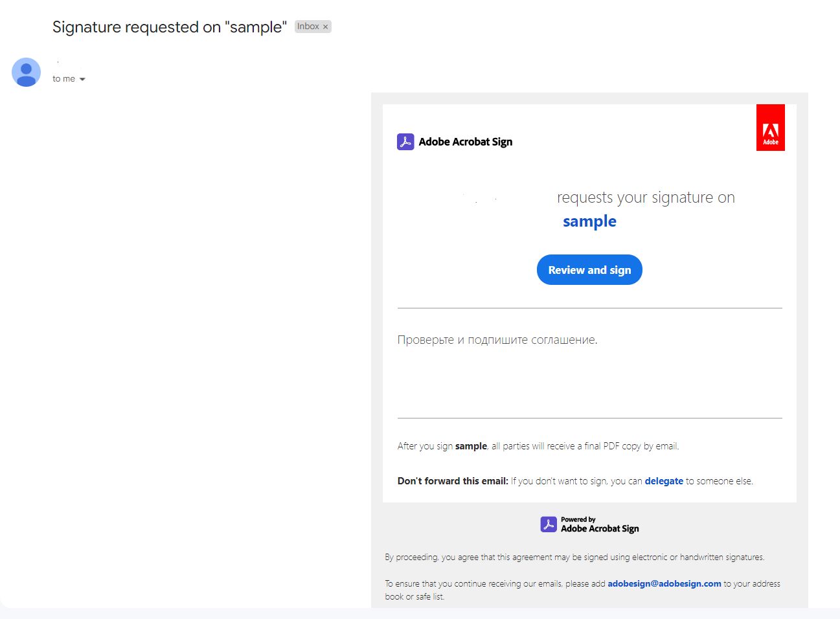Click the purple Adobe Acrobat Sign header icon
840x619 pixels.
(405, 142)
